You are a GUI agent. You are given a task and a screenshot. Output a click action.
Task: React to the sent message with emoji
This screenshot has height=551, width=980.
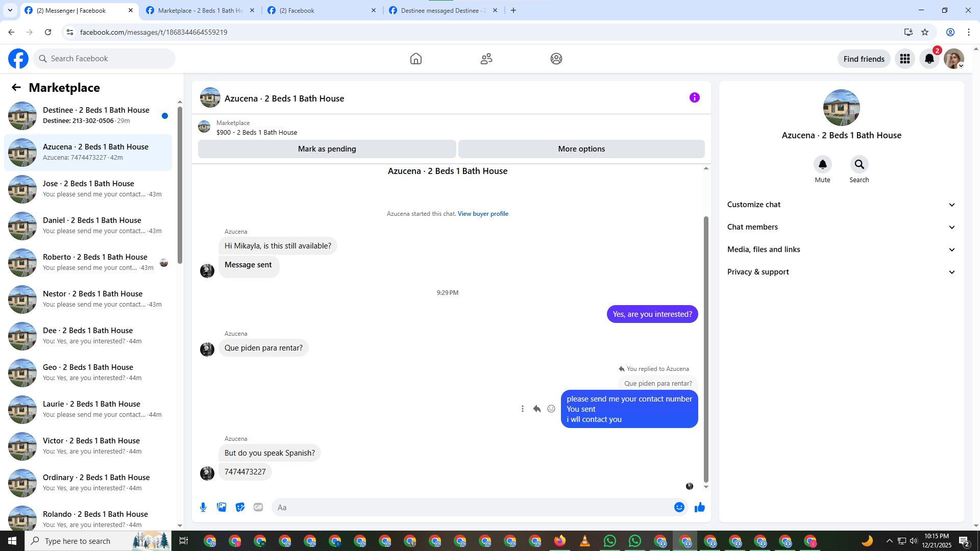point(551,409)
